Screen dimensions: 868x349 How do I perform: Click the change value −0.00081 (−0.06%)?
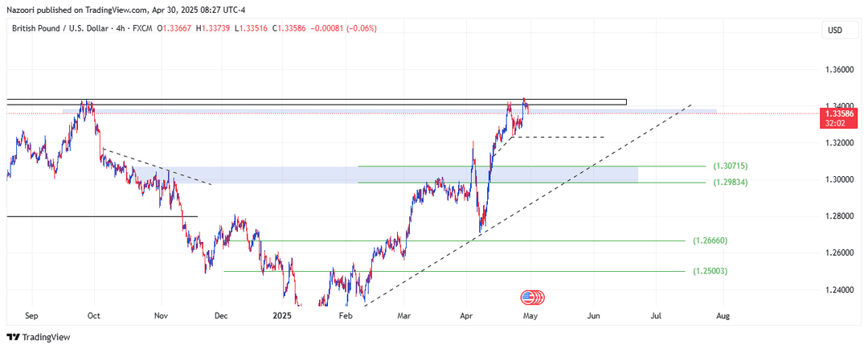345,28
